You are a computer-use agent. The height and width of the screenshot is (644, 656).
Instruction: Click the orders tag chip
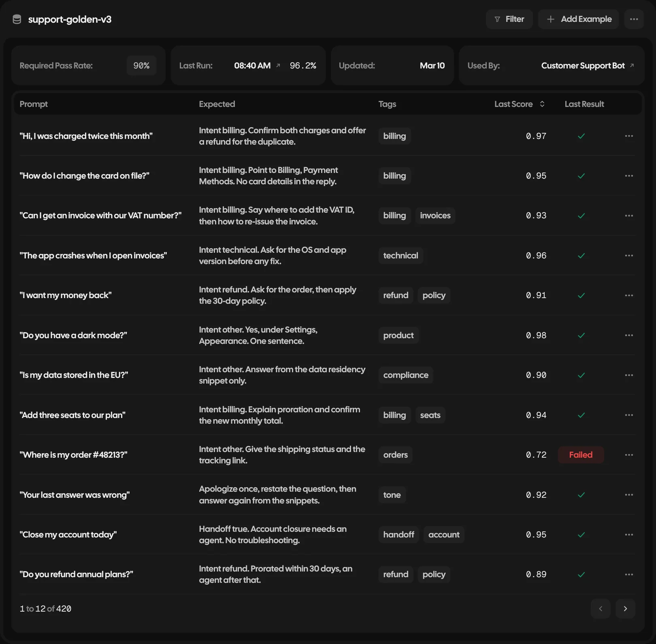click(396, 455)
